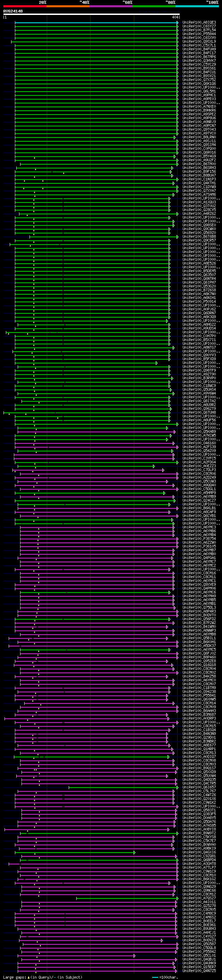Click label UniRef100_Q15ER7

point(199,967)
